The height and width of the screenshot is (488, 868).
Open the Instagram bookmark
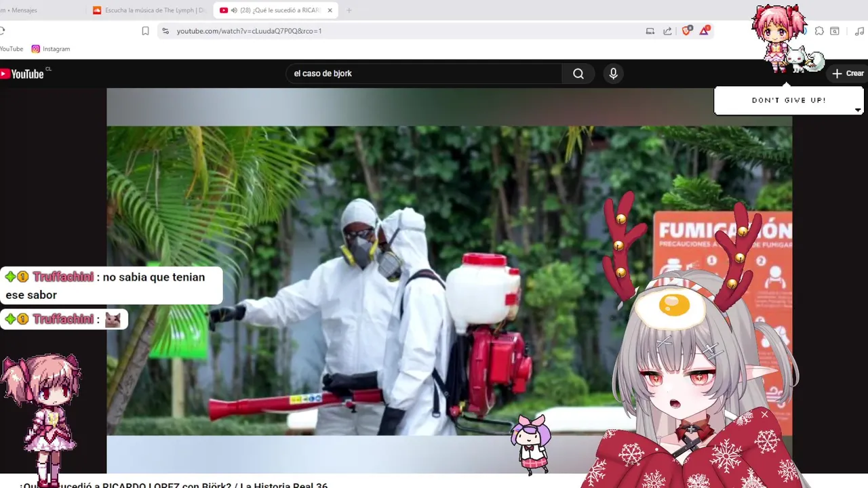pyautogui.click(x=50, y=49)
